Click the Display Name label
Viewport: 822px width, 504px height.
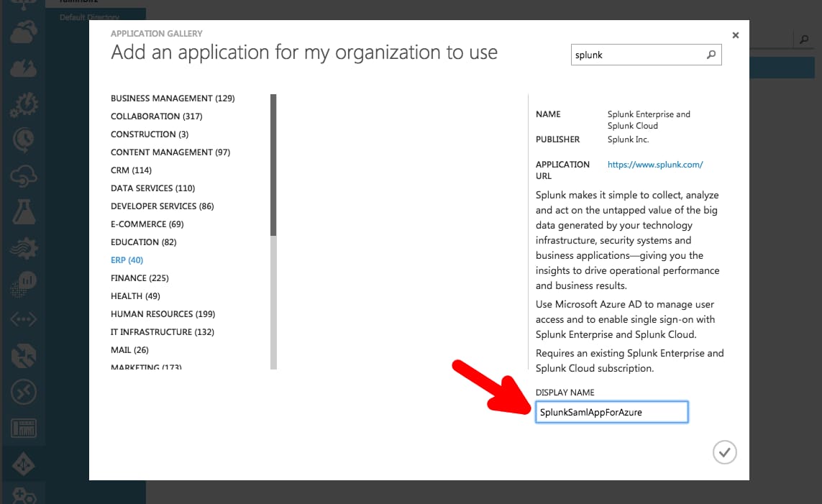[565, 392]
